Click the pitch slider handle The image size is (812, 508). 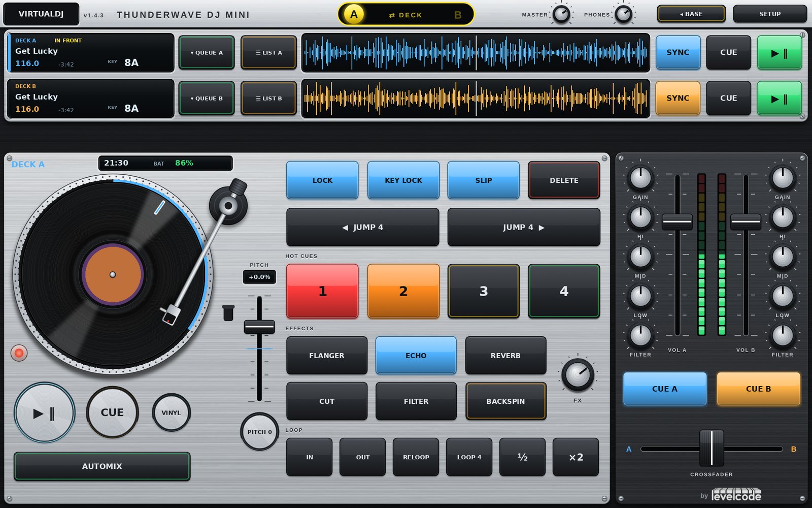pos(259,327)
